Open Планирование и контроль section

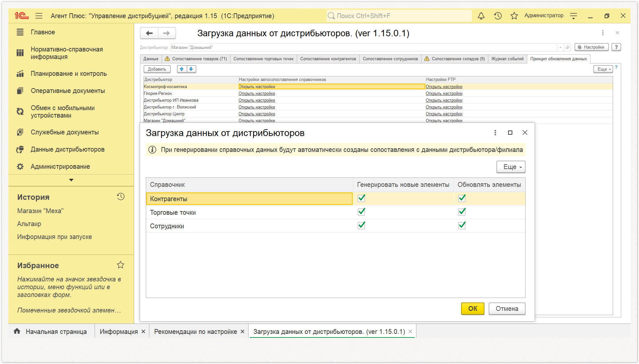69,74
